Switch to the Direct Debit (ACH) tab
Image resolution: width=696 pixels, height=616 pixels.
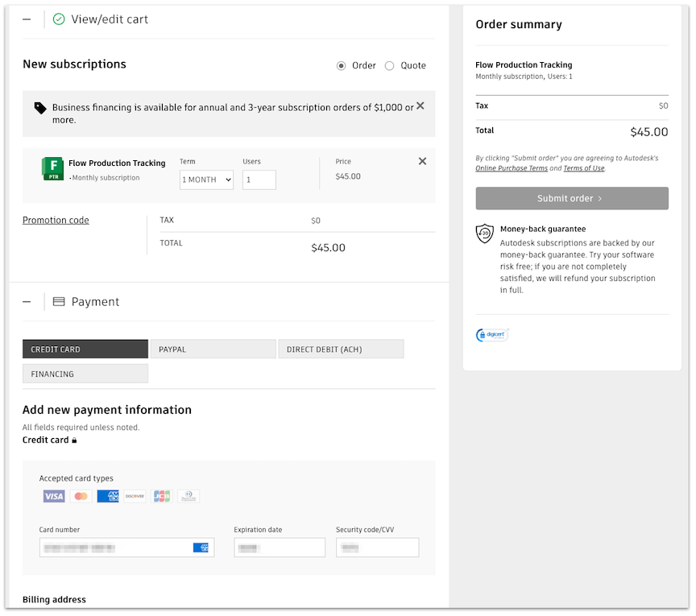(340, 349)
